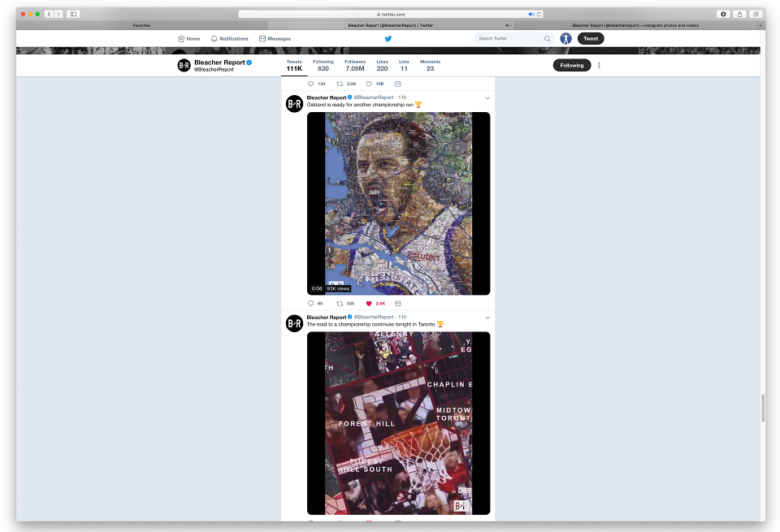Switch to the Favorites tab

tap(141, 25)
